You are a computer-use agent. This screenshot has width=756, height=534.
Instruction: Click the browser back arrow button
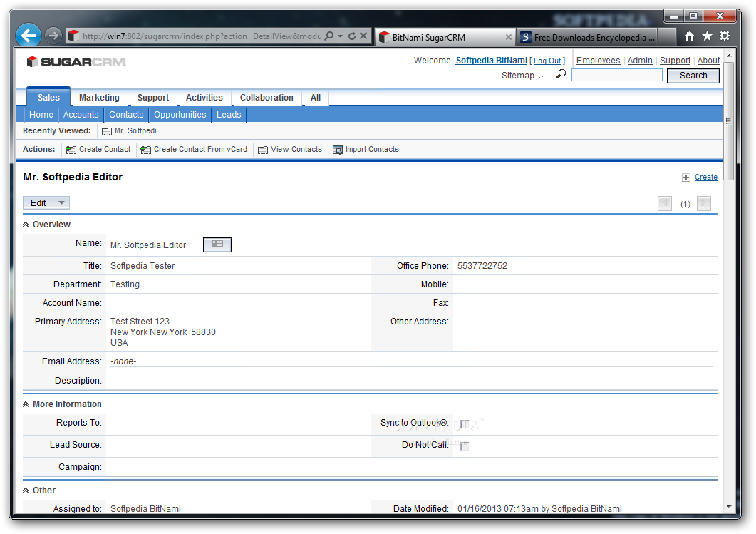(29, 35)
